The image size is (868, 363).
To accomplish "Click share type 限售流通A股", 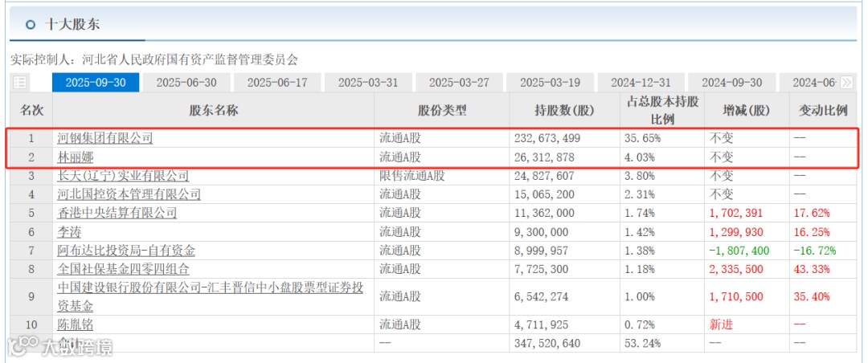I will (x=412, y=176).
